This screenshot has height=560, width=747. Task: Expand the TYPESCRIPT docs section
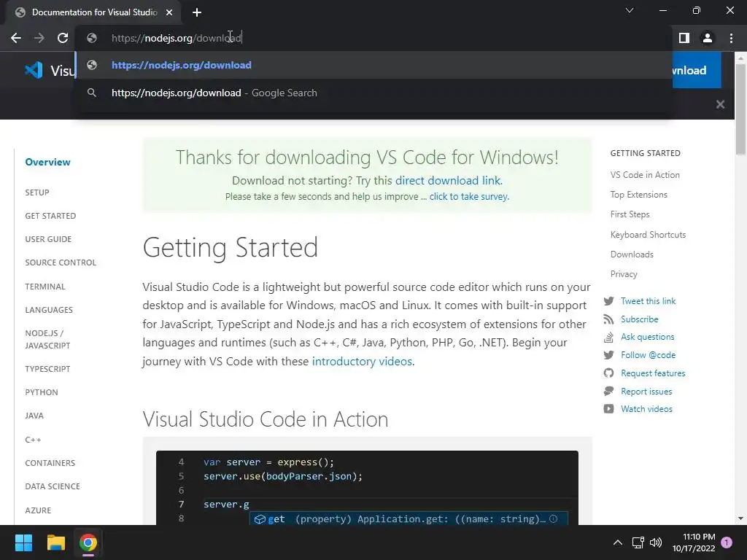tap(47, 369)
